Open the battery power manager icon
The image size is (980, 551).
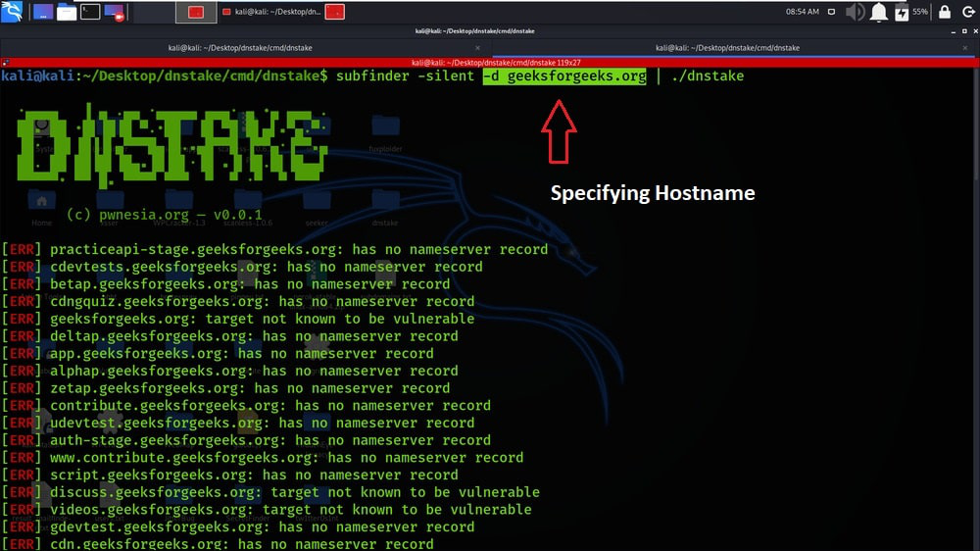902,13
